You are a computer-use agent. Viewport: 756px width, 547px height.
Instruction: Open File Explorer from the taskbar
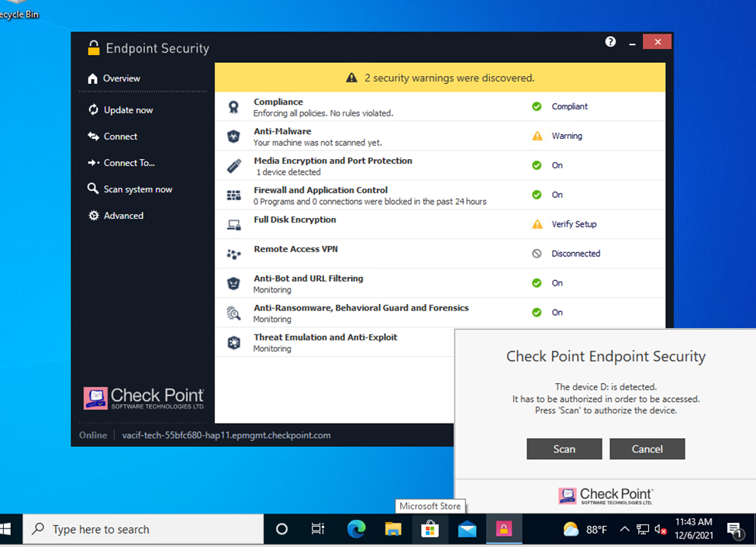tap(393, 529)
